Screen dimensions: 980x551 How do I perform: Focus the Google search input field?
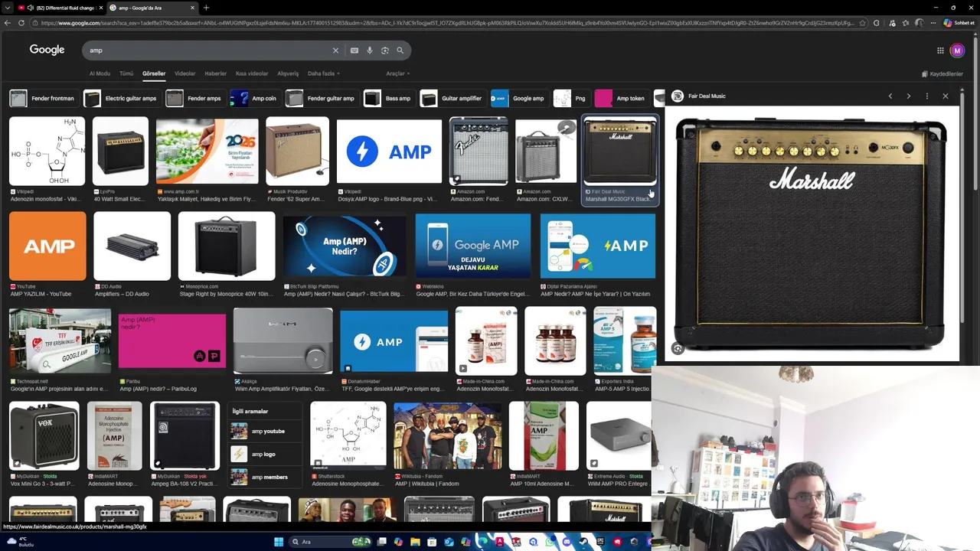coord(207,51)
